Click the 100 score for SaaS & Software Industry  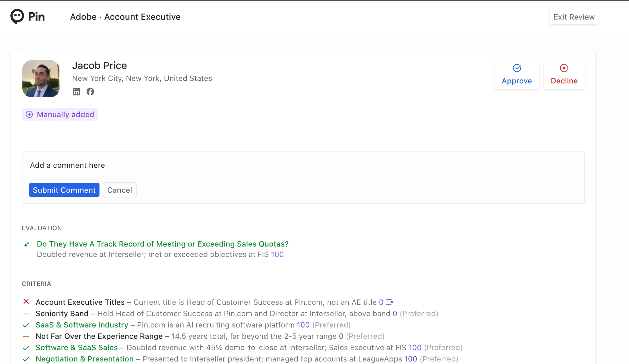click(303, 325)
